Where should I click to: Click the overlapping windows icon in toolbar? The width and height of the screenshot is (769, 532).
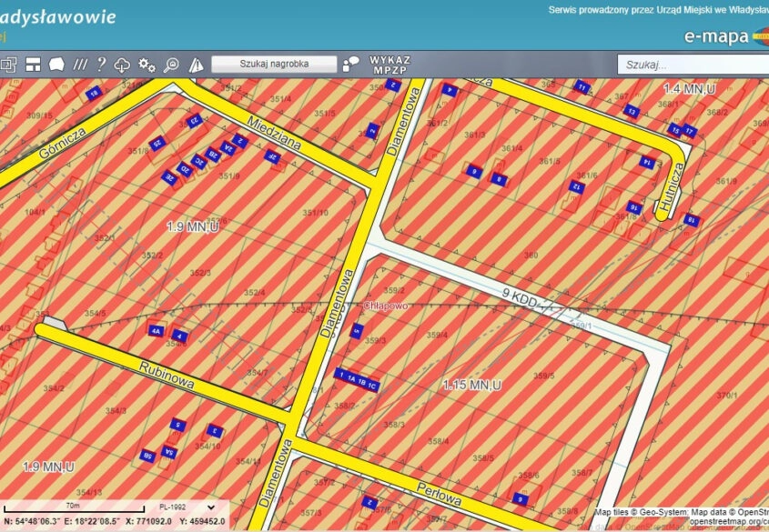click(x=9, y=65)
